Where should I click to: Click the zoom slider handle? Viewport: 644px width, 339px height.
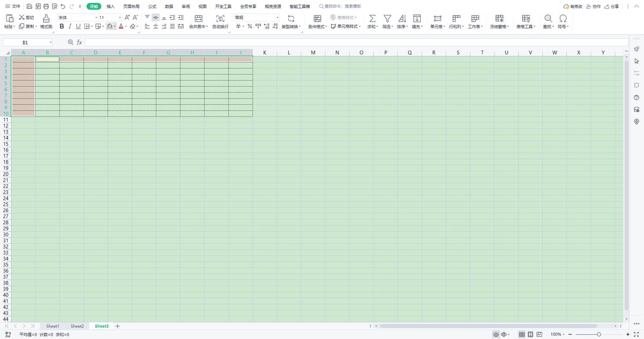point(599,334)
